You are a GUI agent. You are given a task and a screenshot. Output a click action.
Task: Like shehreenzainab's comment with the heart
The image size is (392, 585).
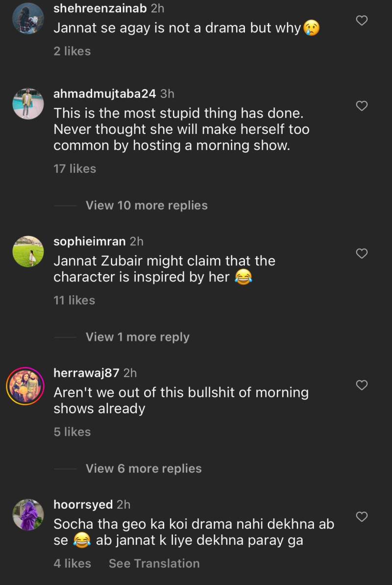click(x=362, y=21)
